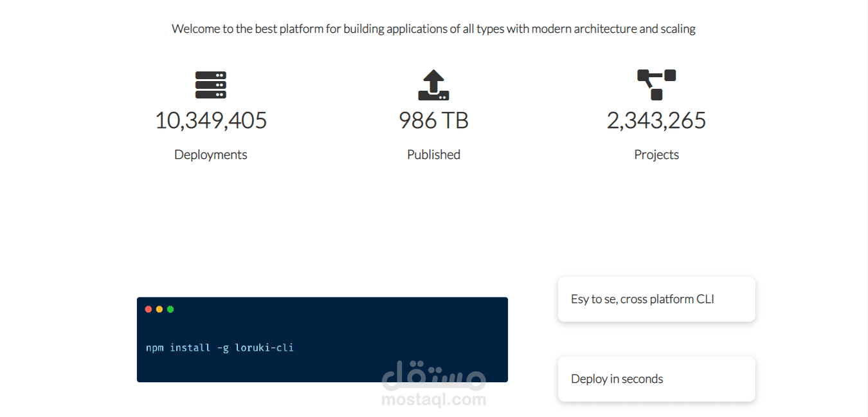Click the 10,349,405 deployments count
Viewport: 868px width, 417px height.
click(211, 120)
